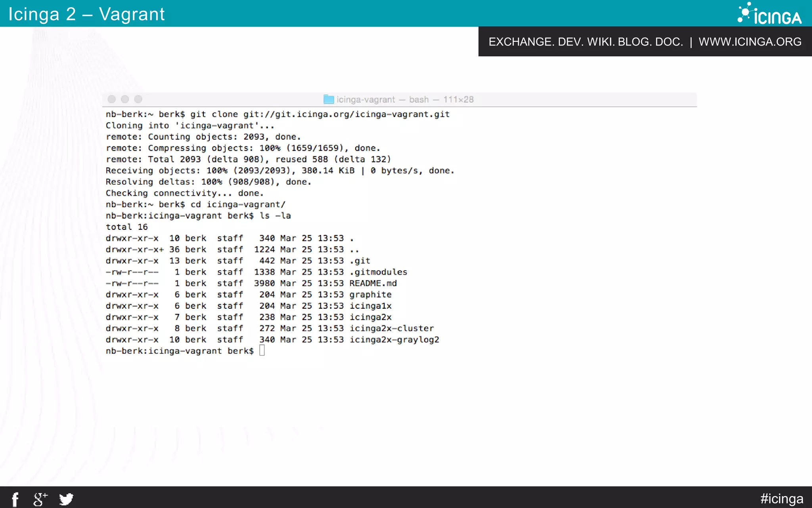Click the middle gray window button
Screen dimensions: 812x508
pos(125,99)
